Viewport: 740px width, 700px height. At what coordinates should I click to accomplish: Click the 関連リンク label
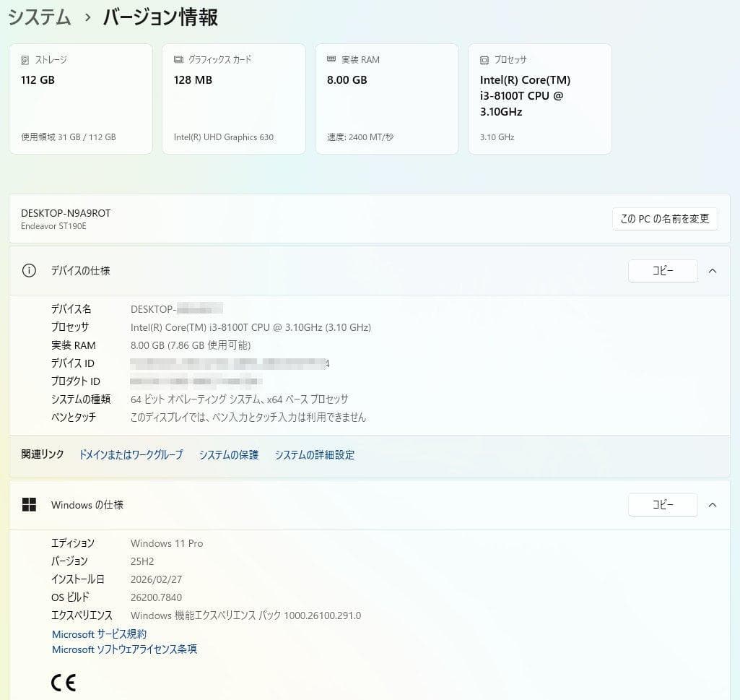pos(43,454)
